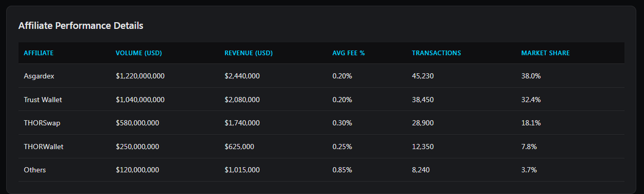Click the 0.85% average fee value
Image resolution: width=644 pixels, height=194 pixels.
[x=342, y=170]
